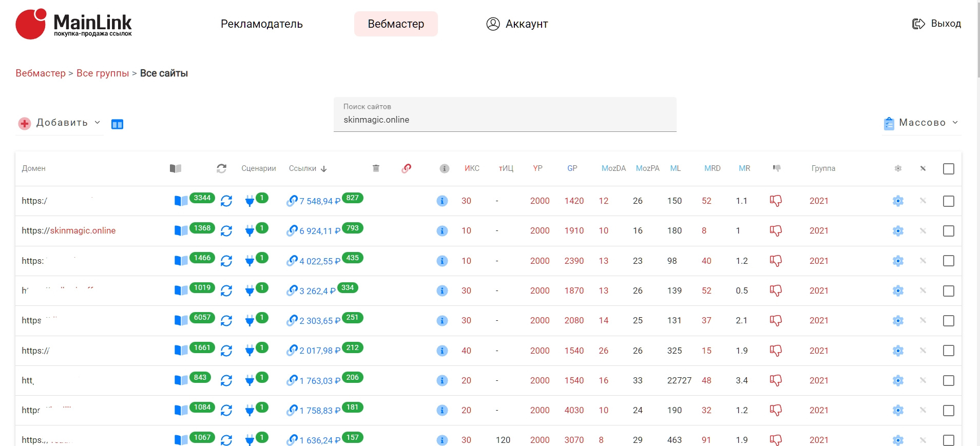The height and width of the screenshot is (446, 980).
Task: Check the box for row with 1 758,83 ₽
Action: [949, 411]
